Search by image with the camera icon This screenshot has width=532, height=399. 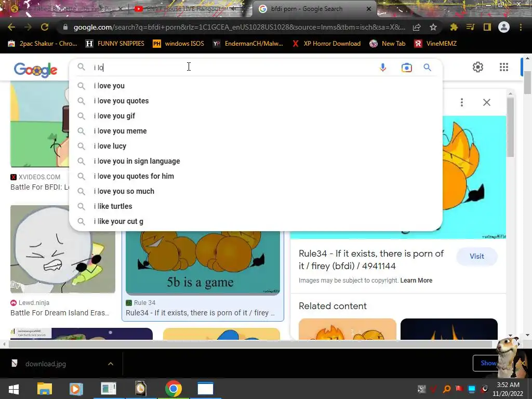tap(406, 68)
